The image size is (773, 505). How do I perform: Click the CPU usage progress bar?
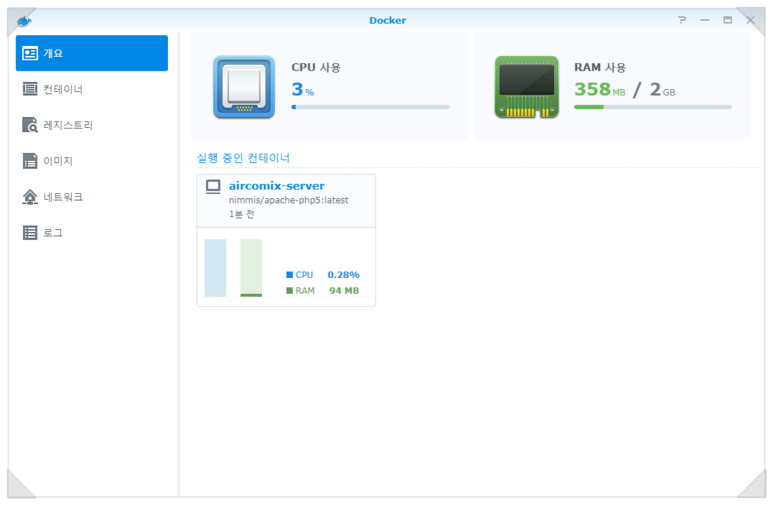370,107
